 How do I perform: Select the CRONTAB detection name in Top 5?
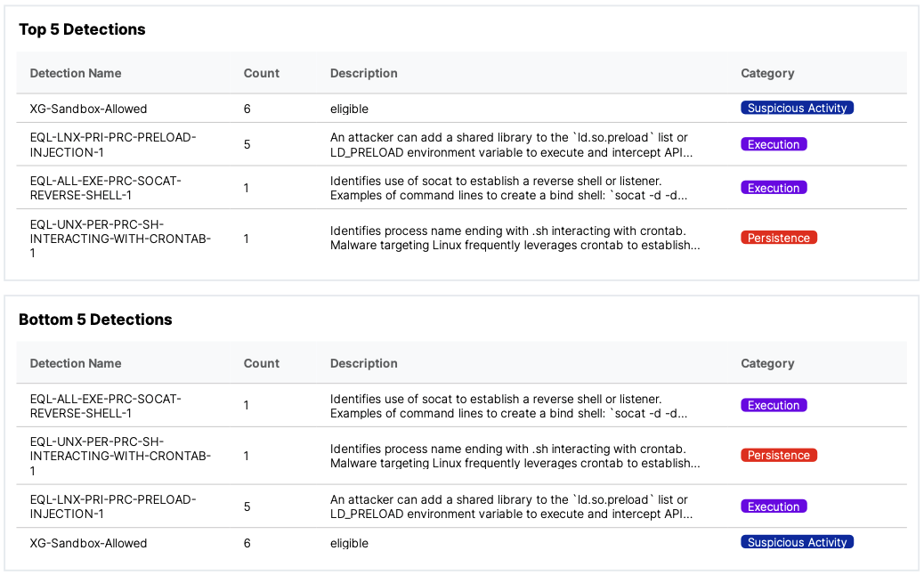(120, 238)
